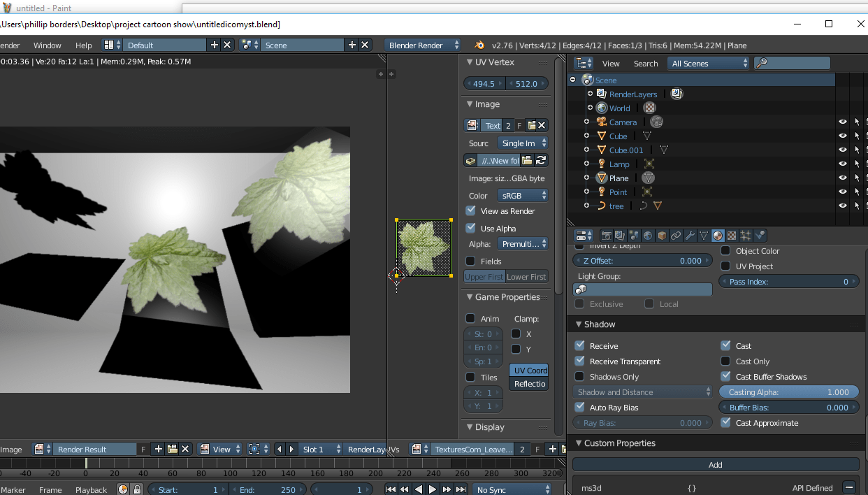Screen dimensions: 868x495
Task: Switch to the World properties globe icon
Action: tap(647, 236)
